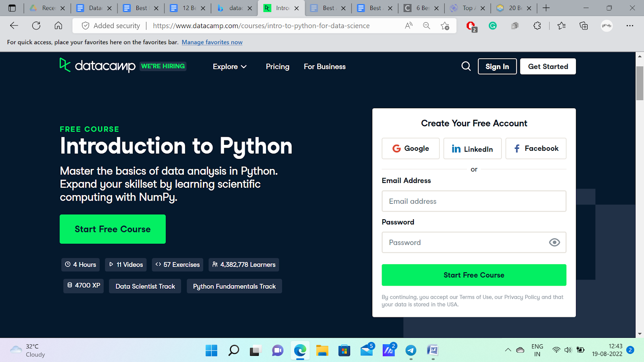Open Windows taskbar Search
The image size is (644, 362).
(x=233, y=350)
